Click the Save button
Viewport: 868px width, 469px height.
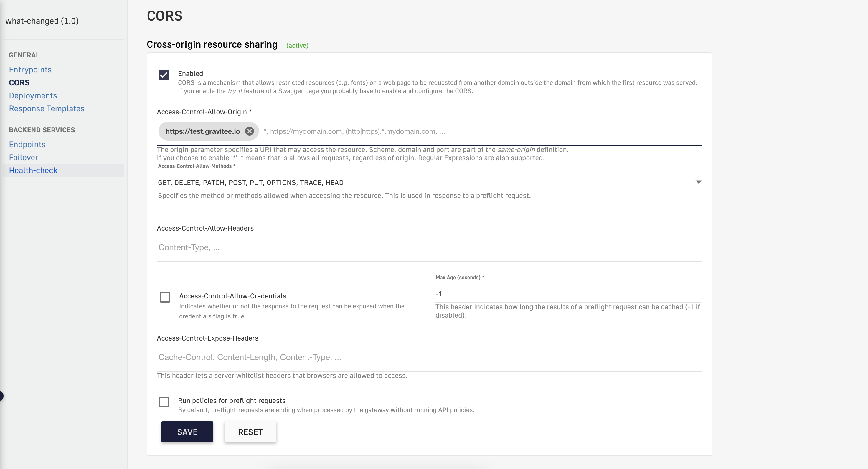click(x=187, y=432)
